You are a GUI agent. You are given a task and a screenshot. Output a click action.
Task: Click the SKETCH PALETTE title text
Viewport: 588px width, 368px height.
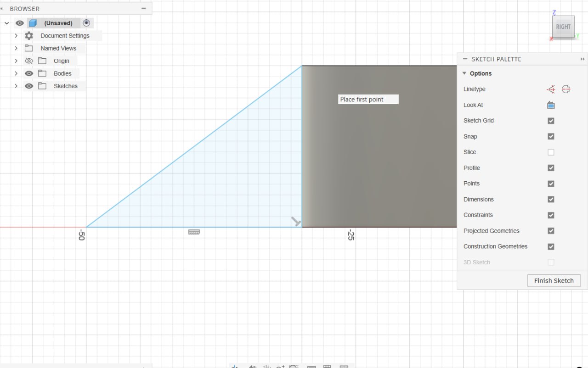(496, 59)
